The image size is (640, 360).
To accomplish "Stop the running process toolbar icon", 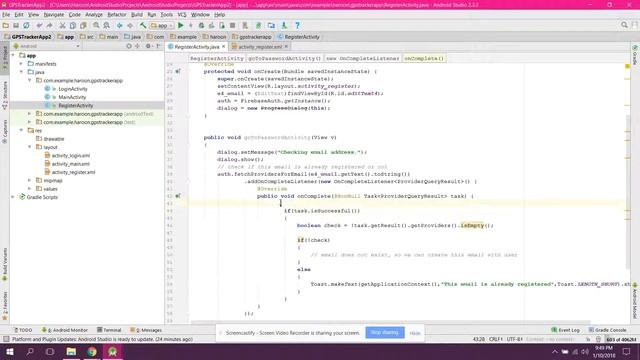I will [232, 25].
